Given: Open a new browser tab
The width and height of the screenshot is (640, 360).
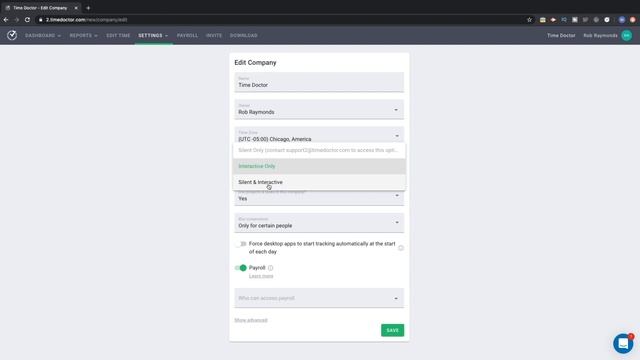Looking at the screenshot, I should coord(88,8).
